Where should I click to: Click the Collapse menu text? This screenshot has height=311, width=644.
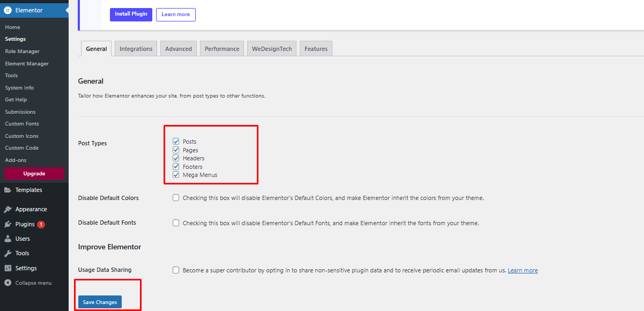click(x=34, y=283)
